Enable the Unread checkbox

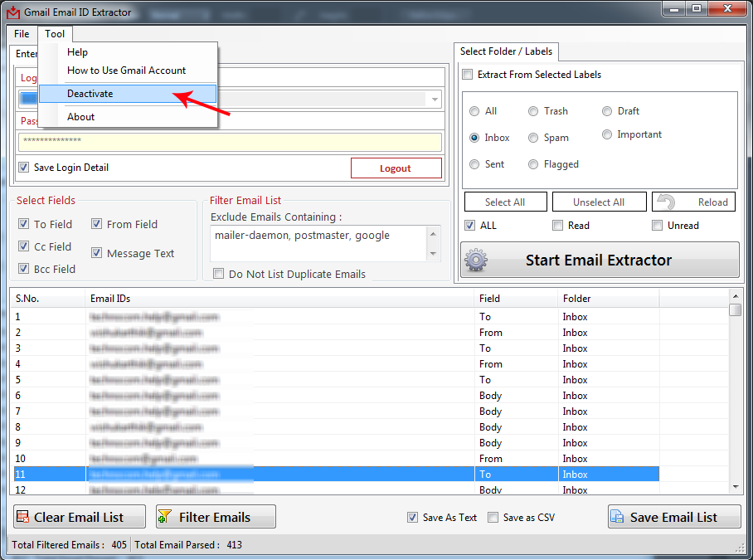coord(657,226)
